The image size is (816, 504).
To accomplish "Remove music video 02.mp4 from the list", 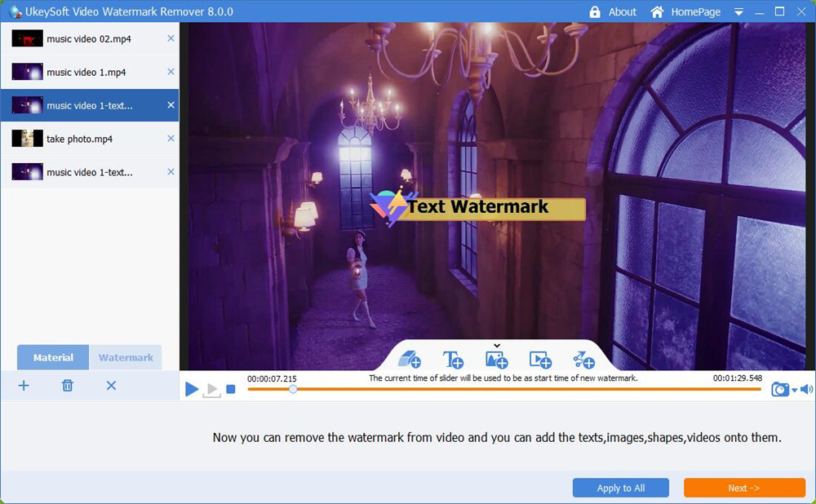I will [172, 38].
